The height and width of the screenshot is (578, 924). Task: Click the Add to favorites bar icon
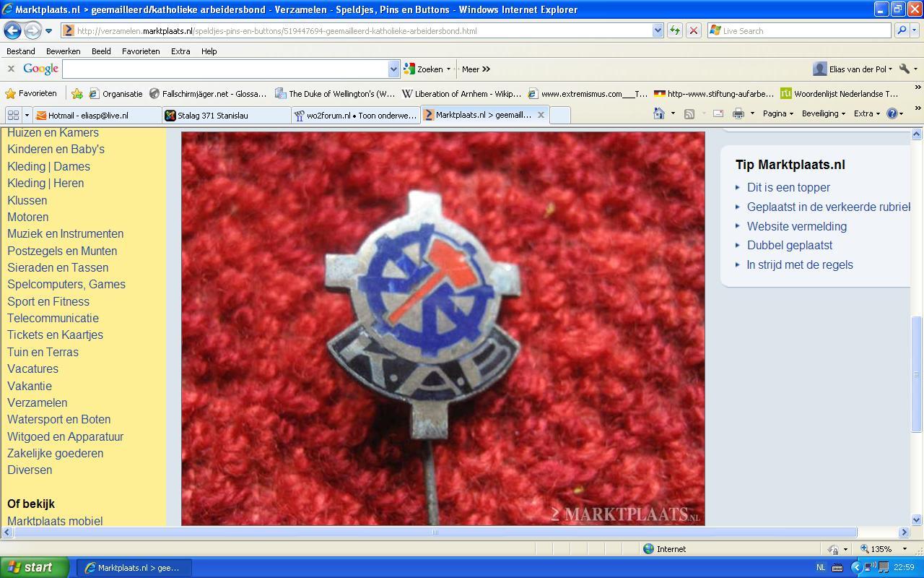[x=77, y=93]
